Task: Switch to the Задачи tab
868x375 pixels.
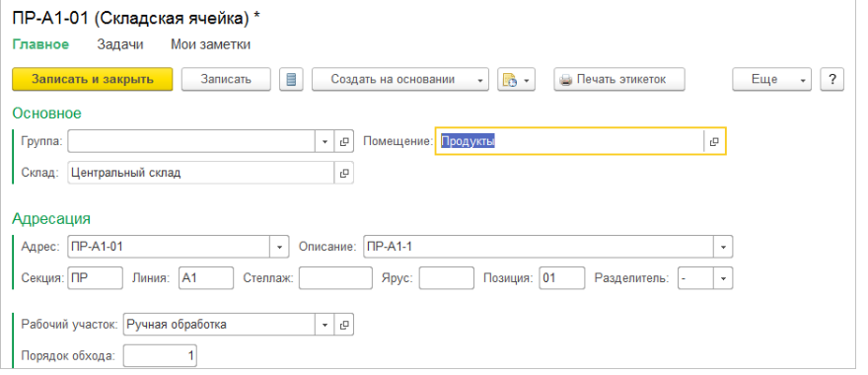Action: 120,44
